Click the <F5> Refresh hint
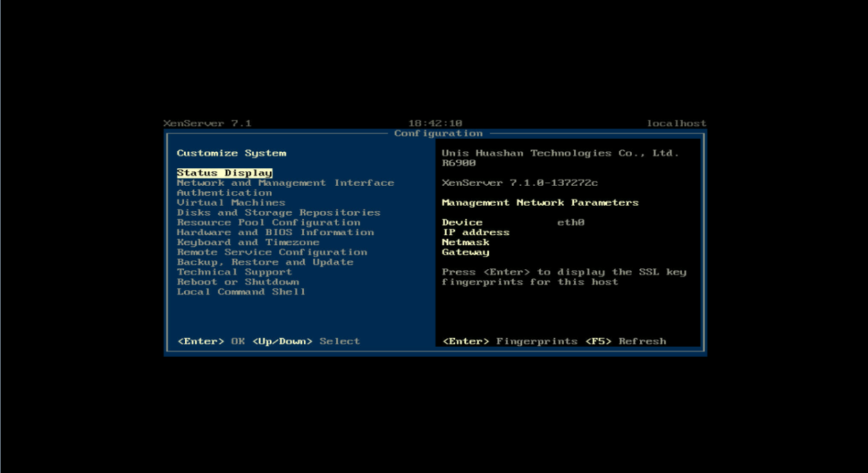868x473 pixels. tap(626, 341)
